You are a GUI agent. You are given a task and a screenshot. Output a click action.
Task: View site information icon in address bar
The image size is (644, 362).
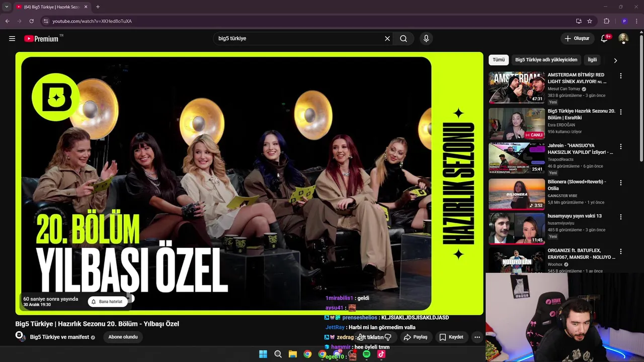pyautogui.click(x=46, y=21)
